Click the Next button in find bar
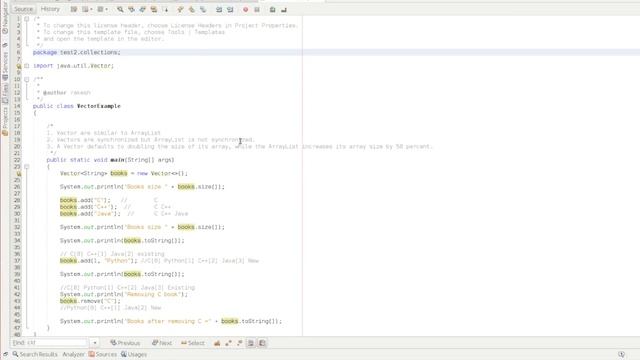 click(x=162, y=343)
